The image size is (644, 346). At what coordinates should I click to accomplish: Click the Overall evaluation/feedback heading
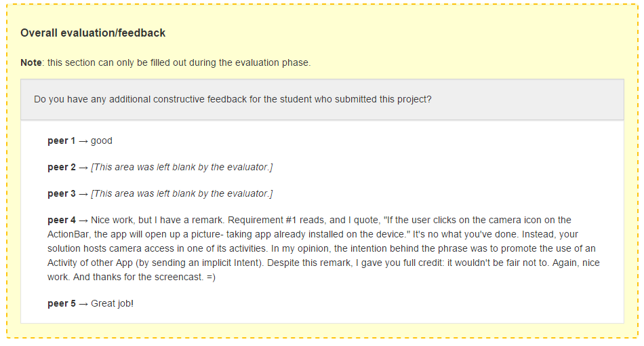click(x=93, y=33)
